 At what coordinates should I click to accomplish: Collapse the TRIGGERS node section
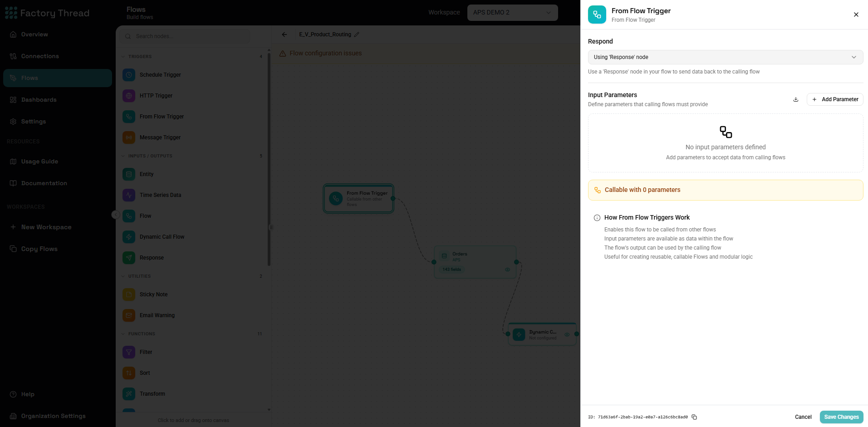coord(140,57)
